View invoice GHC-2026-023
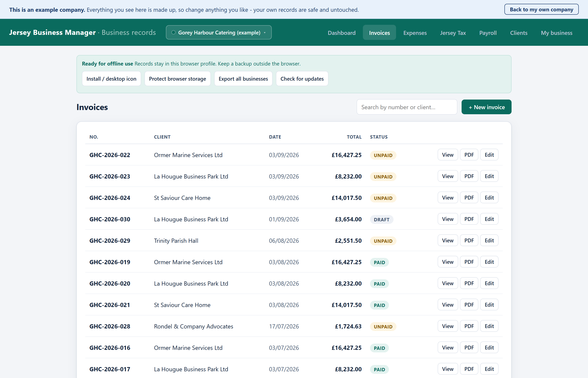The image size is (588, 378). [x=448, y=176]
